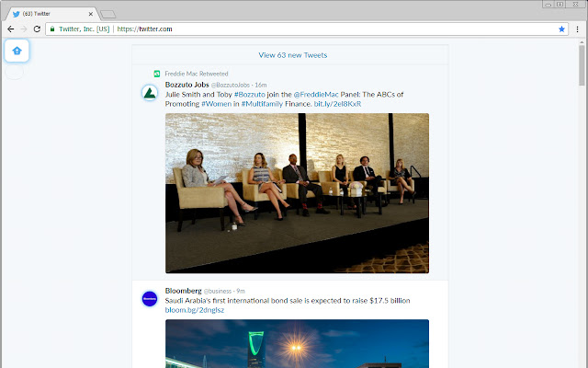Open the Bloomberg account name
This screenshot has height=368, width=588.
184,291
